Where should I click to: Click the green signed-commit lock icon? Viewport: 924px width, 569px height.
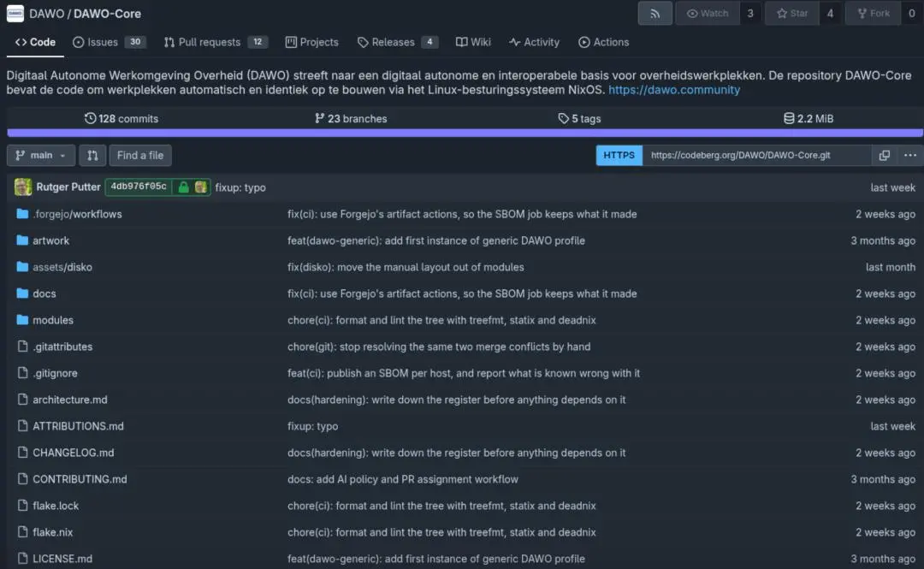[x=184, y=187]
